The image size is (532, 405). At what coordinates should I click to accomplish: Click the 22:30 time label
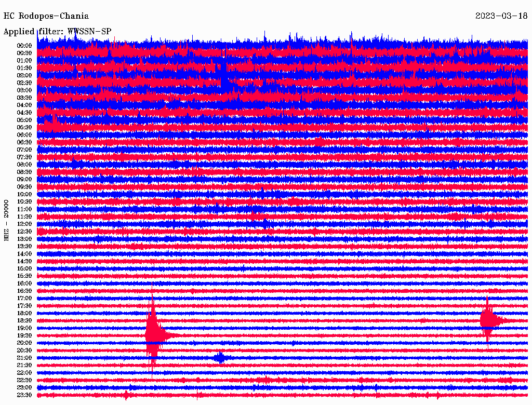tap(24, 380)
